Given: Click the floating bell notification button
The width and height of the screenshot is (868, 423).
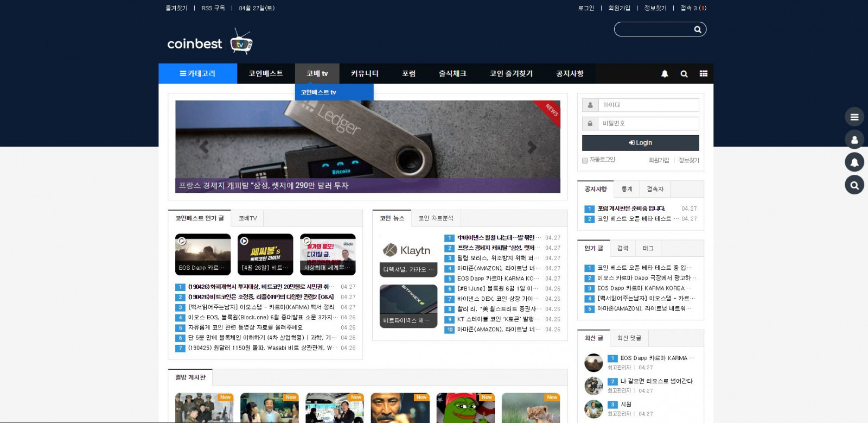Looking at the screenshot, I should (854, 162).
